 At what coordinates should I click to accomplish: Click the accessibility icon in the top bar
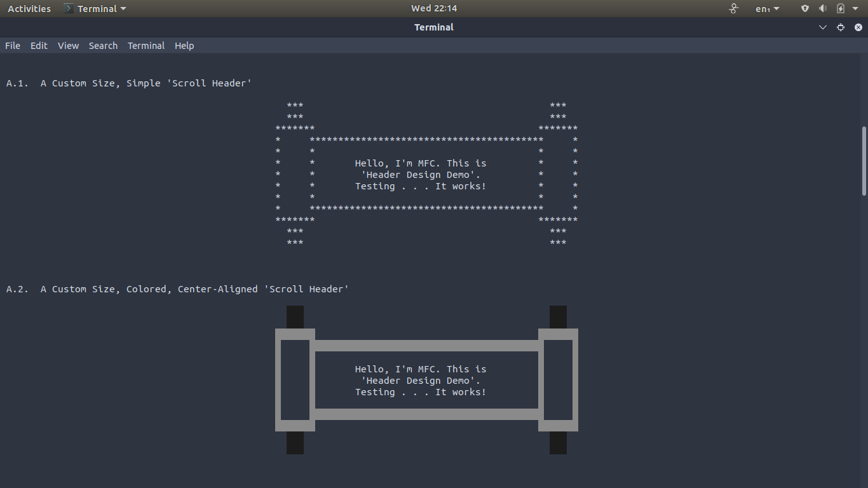(733, 8)
